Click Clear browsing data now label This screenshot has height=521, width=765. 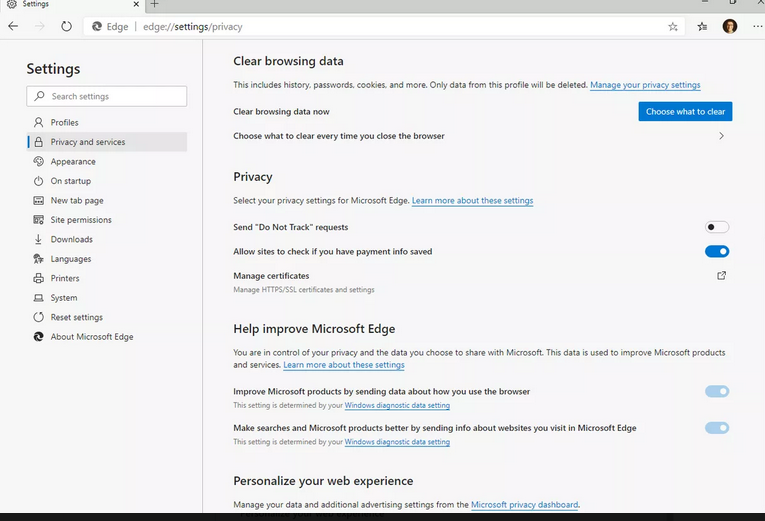(x=281, y=112)
